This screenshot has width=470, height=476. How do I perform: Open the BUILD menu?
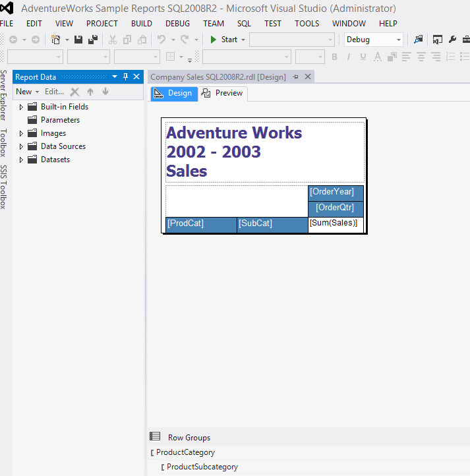(142, 23)
